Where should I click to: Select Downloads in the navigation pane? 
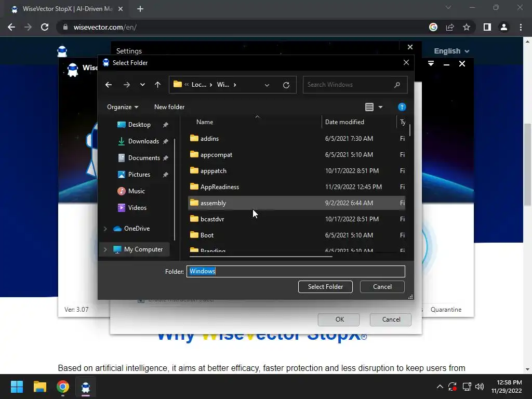tap(143, 141)
